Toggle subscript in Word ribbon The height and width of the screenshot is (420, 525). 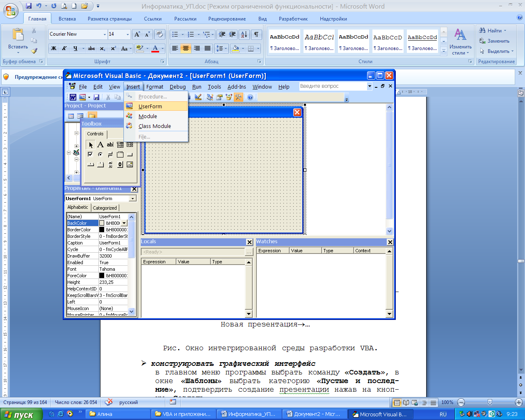tap(103, 48)
